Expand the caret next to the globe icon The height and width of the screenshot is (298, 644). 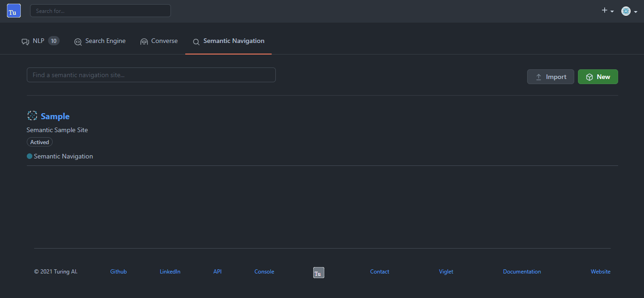click(x=636, y=12)
